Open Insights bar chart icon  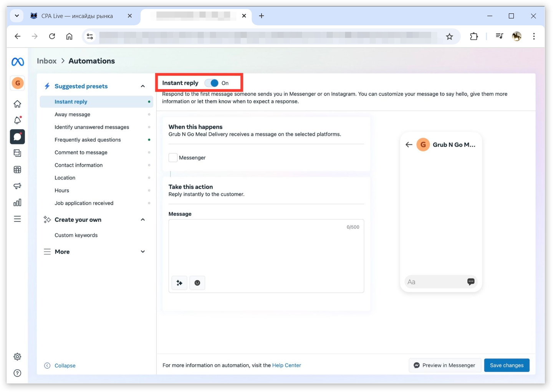tap(17, 203)
